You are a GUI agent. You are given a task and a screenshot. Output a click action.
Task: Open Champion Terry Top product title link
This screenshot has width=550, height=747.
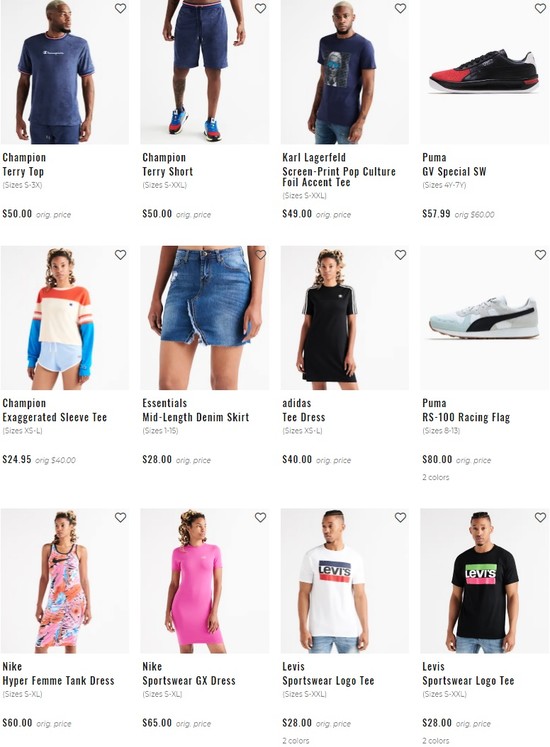(x=23, y=172)
